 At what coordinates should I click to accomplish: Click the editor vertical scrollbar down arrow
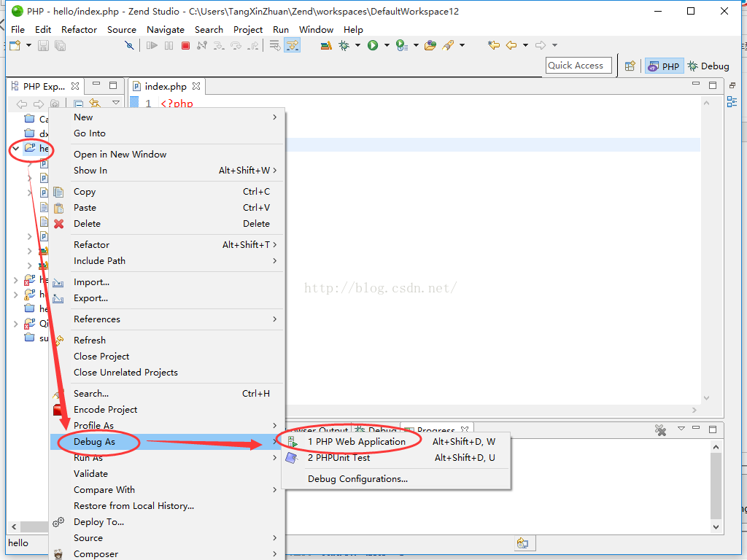pyautogui.click(x=706, y=397)
